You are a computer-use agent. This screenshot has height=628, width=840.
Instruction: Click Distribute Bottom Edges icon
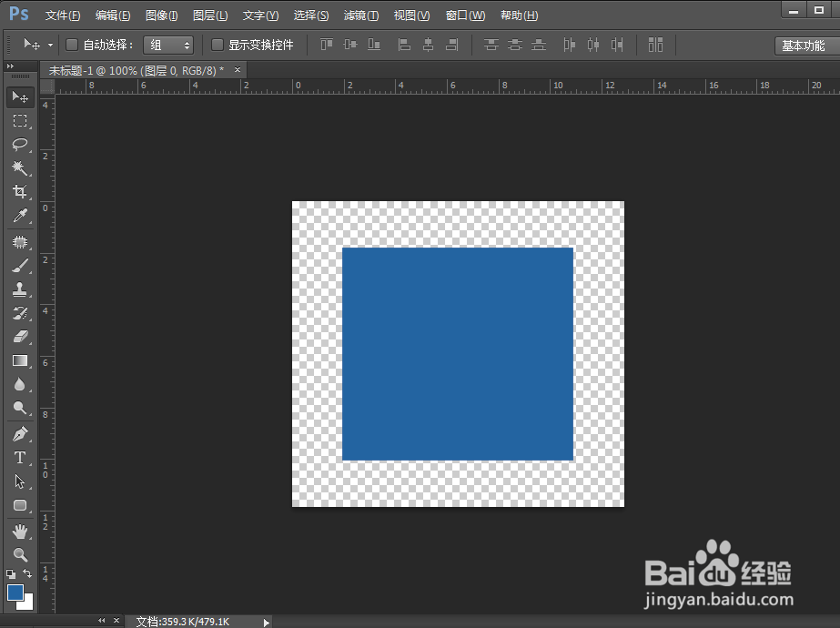tap(539, 45)
